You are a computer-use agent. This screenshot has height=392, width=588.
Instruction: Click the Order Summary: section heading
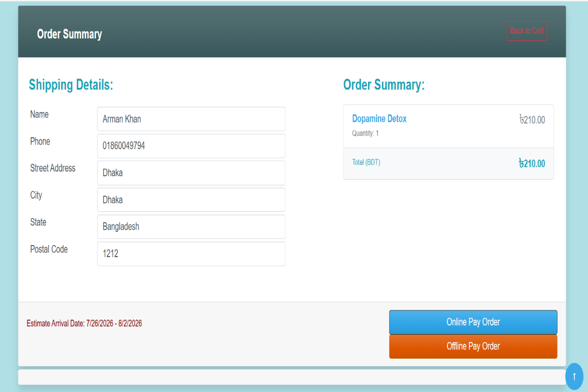[384, 85]
